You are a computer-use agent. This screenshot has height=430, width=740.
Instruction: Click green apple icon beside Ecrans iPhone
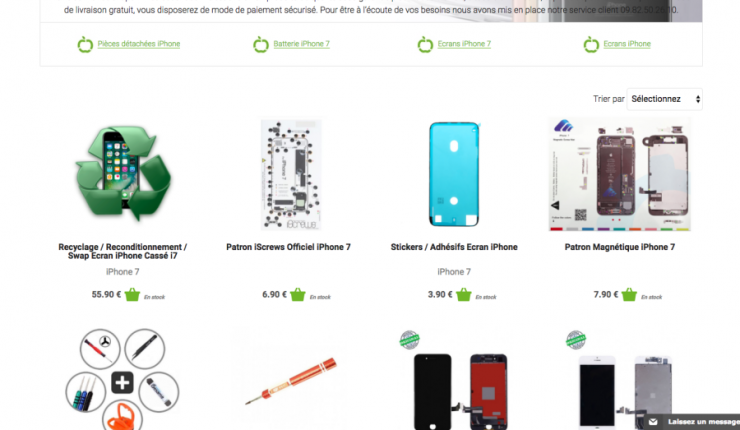pos(591,44)
